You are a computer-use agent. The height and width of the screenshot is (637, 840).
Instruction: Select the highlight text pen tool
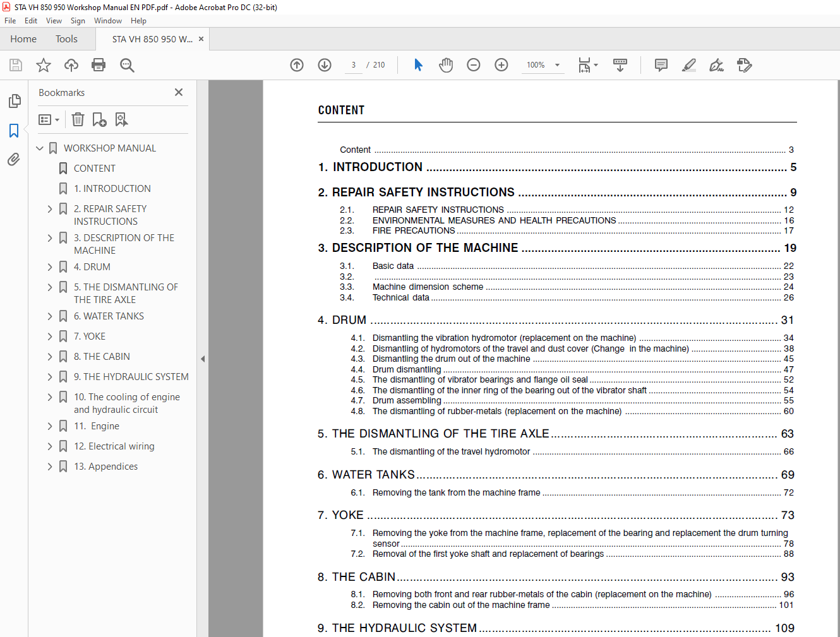[689, 65]
